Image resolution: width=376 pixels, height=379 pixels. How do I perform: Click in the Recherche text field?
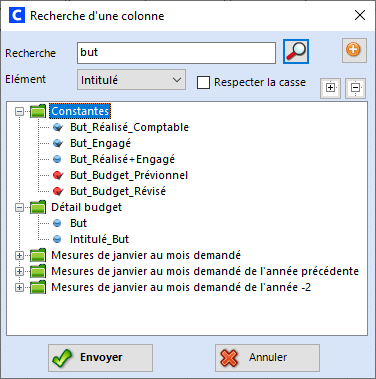pyautogui.click(x=176, y=53)
